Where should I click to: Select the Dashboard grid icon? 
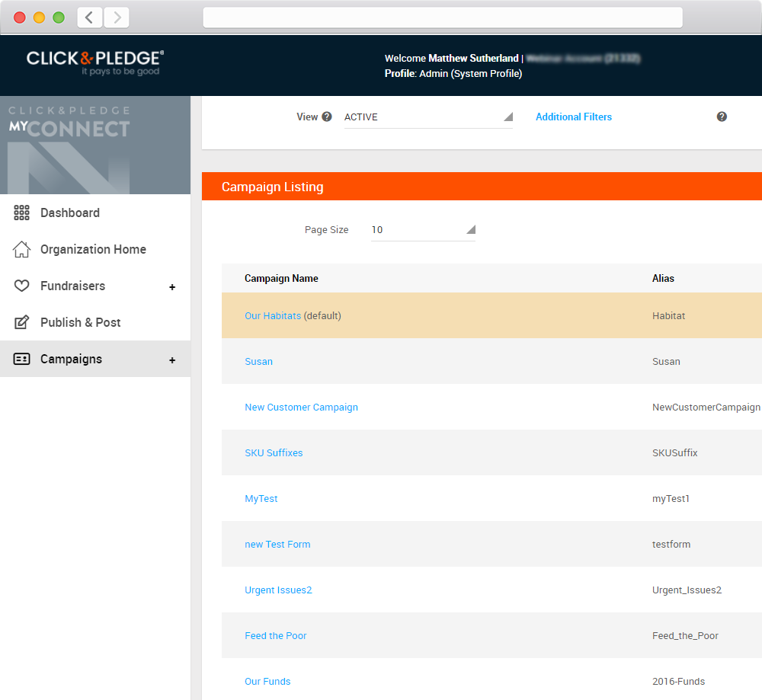pyautogui.click(x=21, y=213)
